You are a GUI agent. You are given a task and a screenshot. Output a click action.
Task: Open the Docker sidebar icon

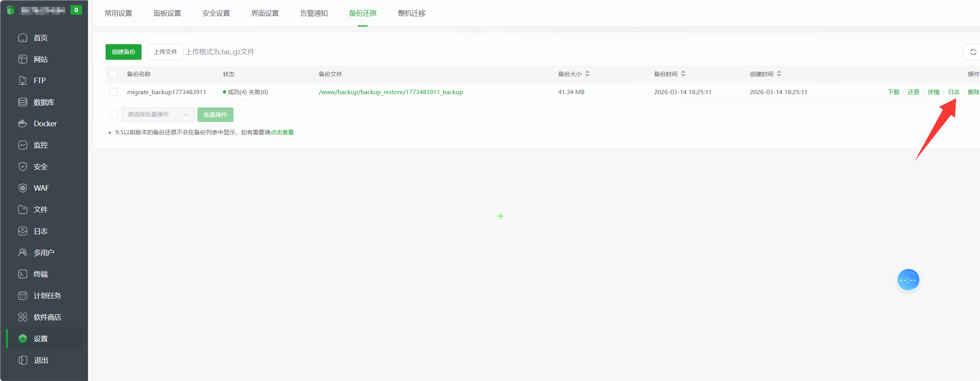click(23, 123)
